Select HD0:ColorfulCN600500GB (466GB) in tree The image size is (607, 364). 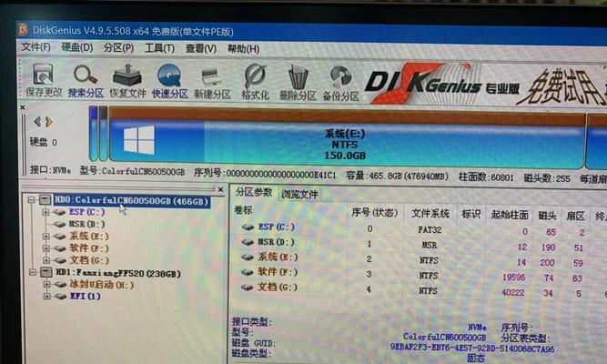(132, 200)
